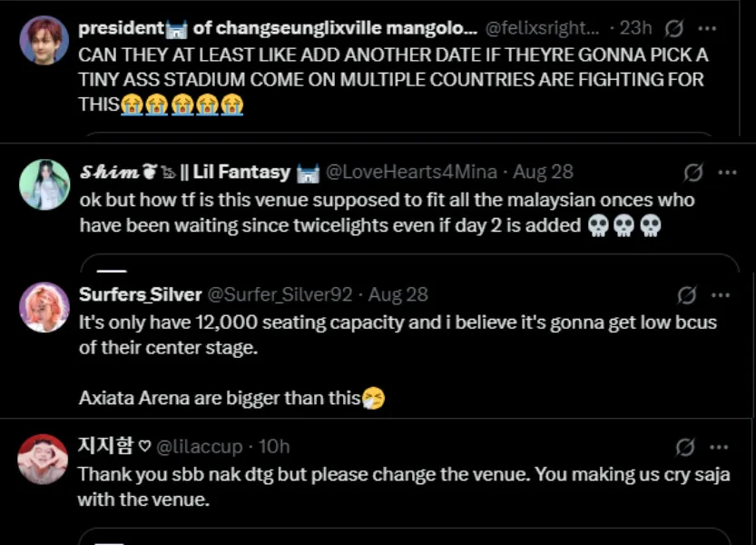Open the @LoveHearts4Mina handle link
The width and height of the screenshot is (756, 545).
[411, 172]
